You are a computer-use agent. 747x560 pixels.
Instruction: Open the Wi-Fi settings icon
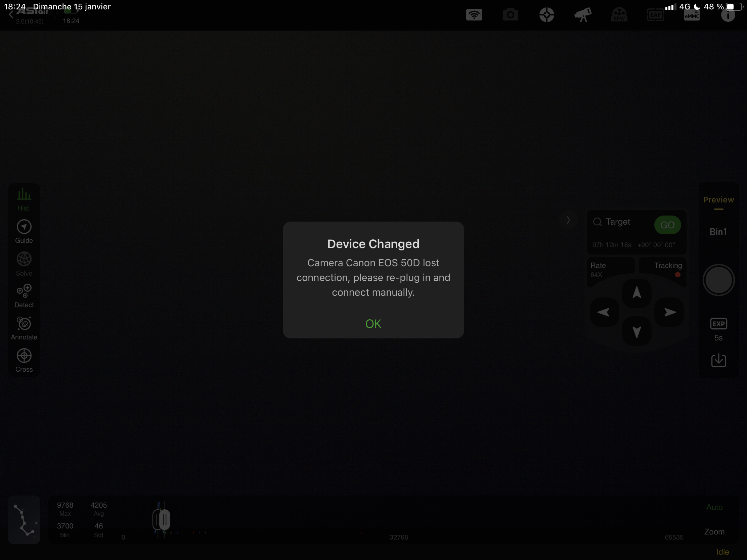point(474,15)
